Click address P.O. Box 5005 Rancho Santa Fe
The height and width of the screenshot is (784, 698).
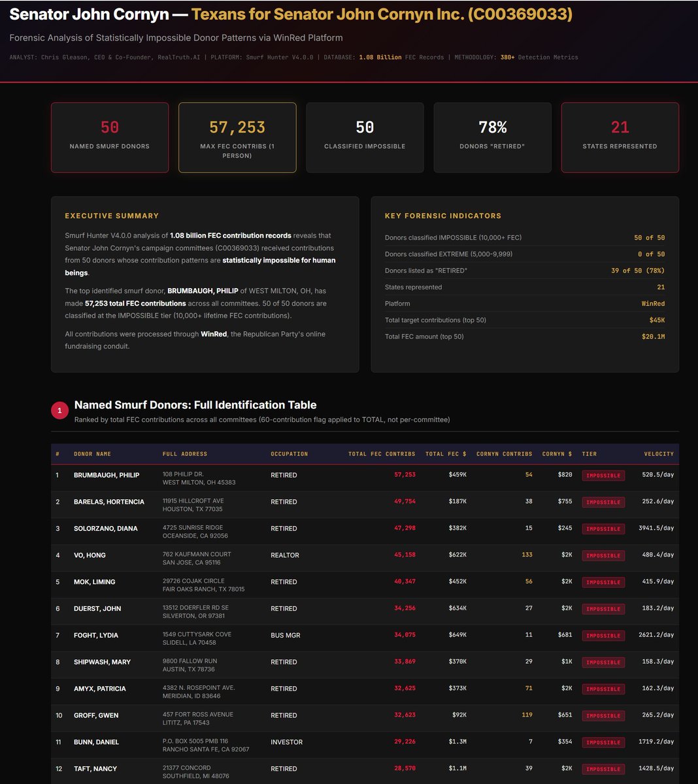(206, 746)
